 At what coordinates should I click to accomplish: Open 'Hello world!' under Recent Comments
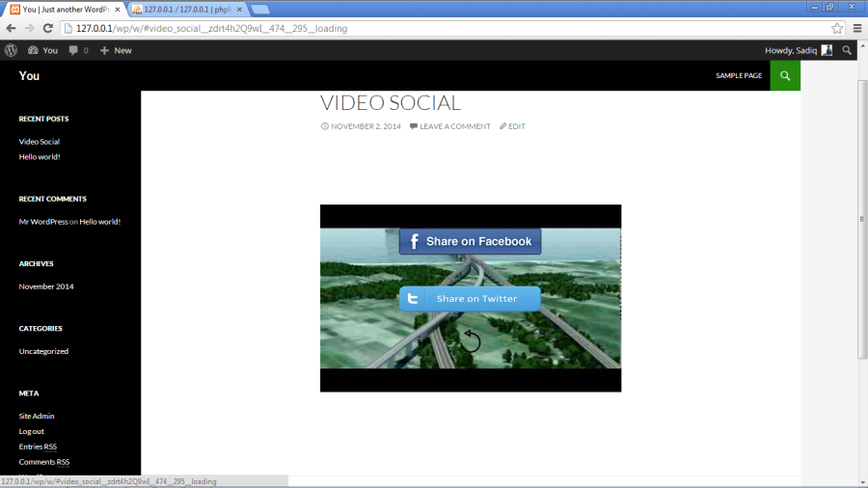click(x=99, y=222)
